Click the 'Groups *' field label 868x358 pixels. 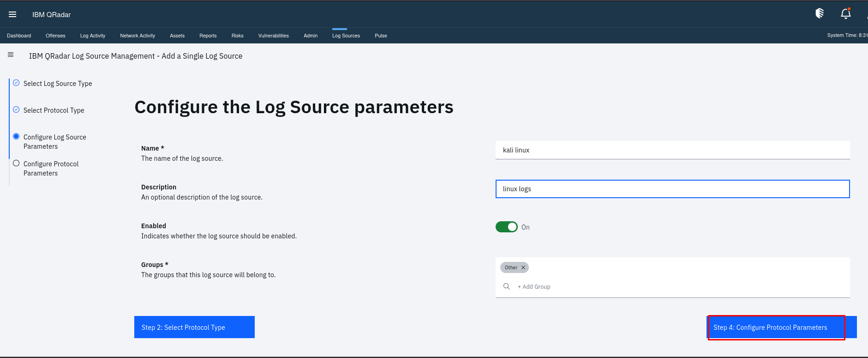click(x=155, y=265)
